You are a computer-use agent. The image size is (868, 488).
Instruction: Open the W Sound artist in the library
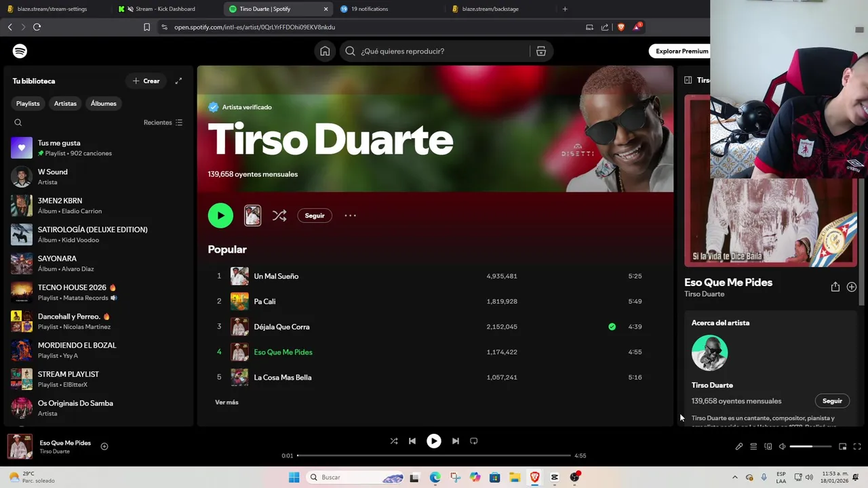98,177
